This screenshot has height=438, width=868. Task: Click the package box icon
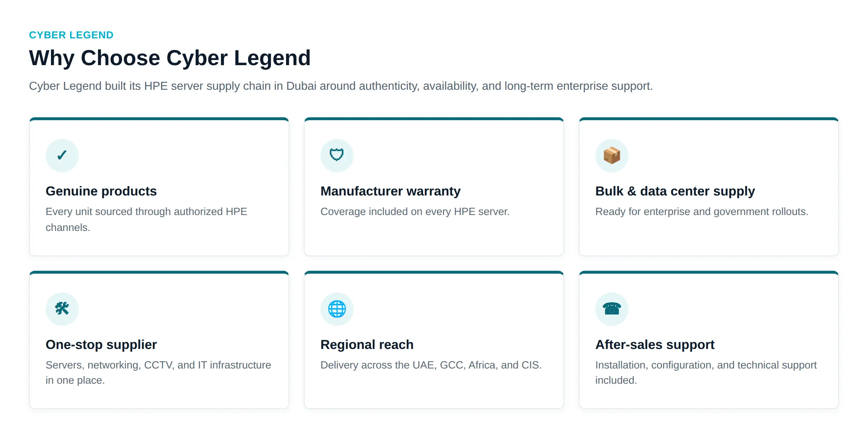(612, 155)
